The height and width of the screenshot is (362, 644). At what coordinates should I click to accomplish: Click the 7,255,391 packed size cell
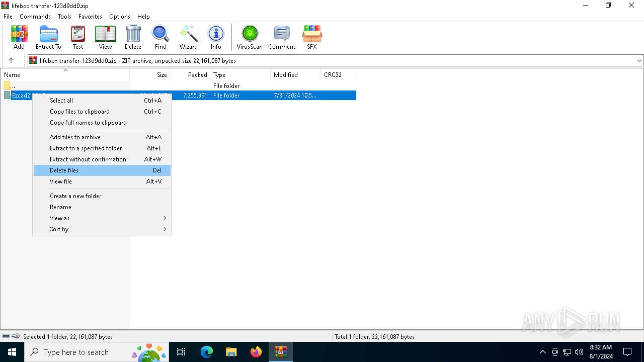click(x=195, y=96)
